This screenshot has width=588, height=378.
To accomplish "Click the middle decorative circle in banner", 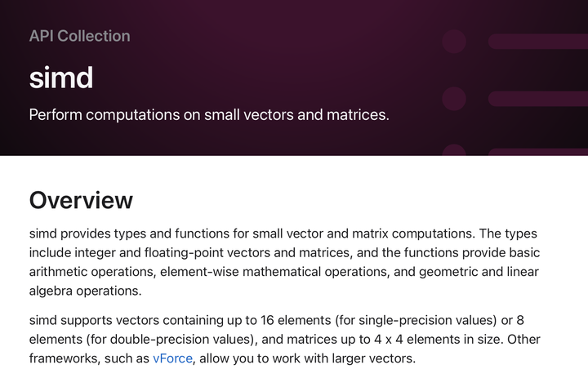I will (x=454, y=99).
